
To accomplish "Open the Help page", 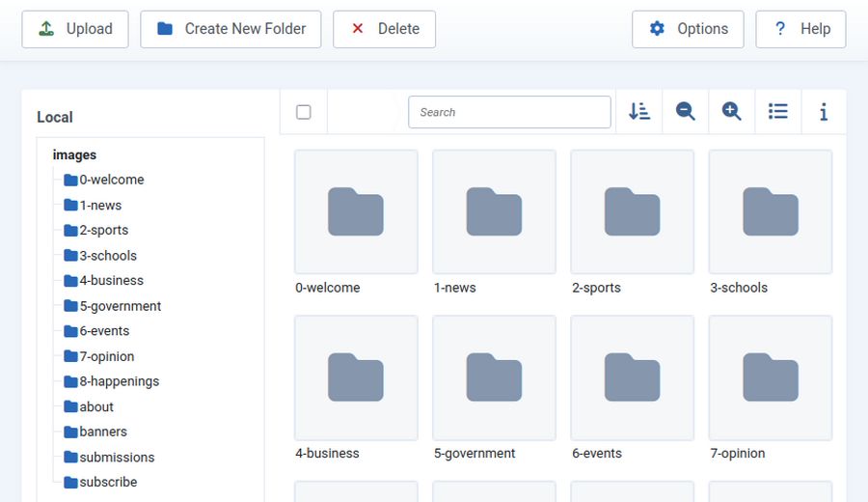I will pos(800,29).
